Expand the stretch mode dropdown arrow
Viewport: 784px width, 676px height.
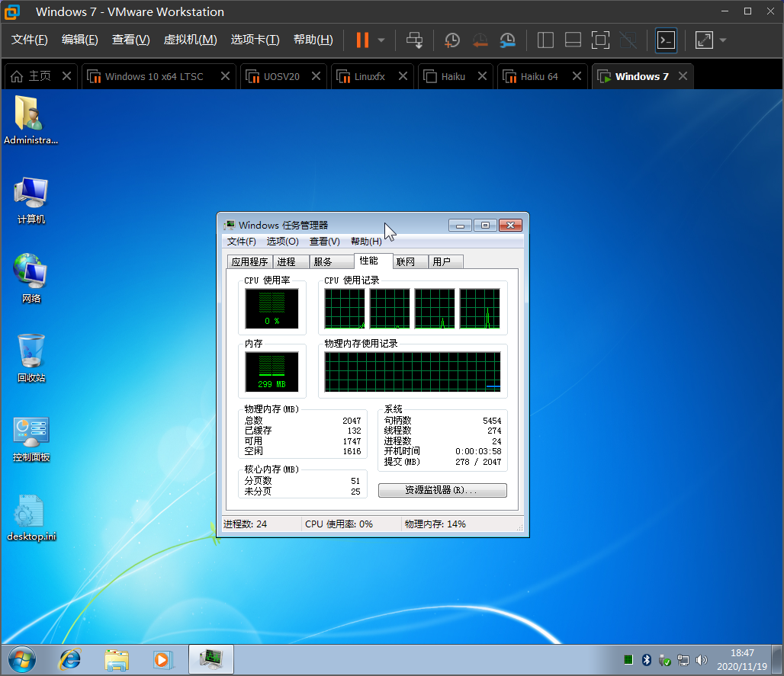click(x=723, y=40)
